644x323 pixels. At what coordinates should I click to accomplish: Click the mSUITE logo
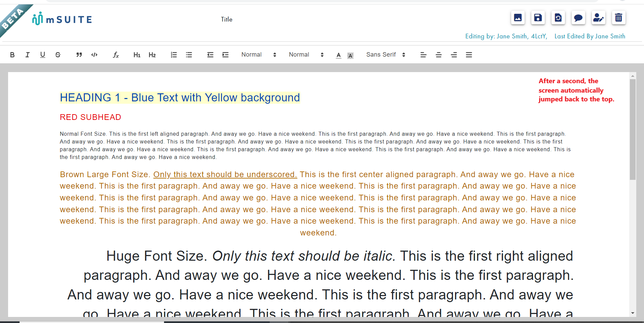coord(62,19)
